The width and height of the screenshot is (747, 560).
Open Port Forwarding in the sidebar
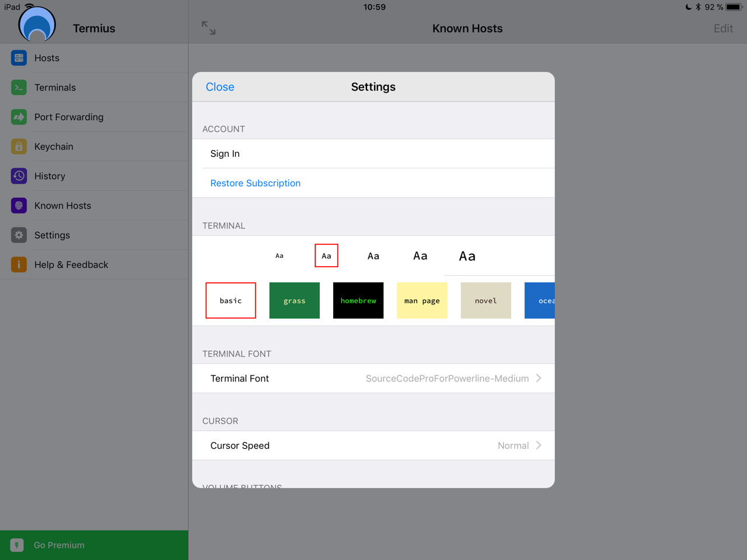(94, 117)
